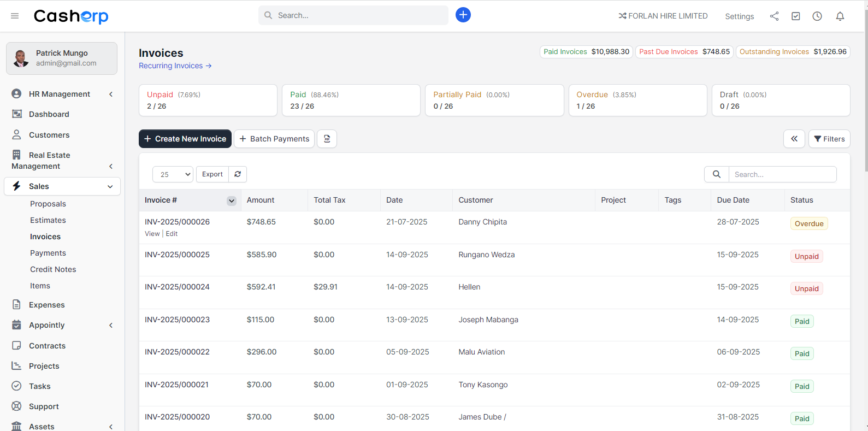Open the notifications bell
The height and width of the screenshot is (431, 868).
[840, 16]
